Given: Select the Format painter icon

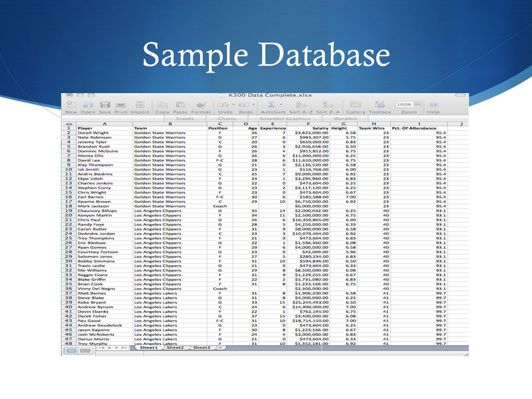Looking at the screenshot, I should pyautogui.click(x=201, y=105).
